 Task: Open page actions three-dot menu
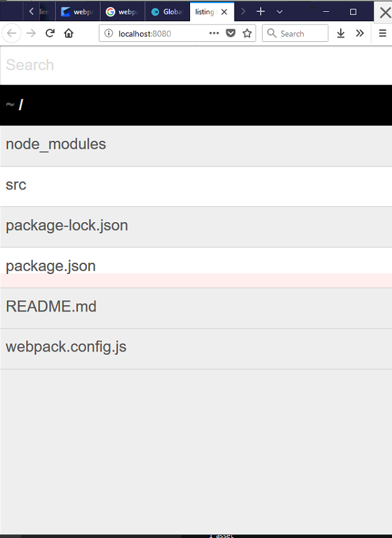pos(214,33)
